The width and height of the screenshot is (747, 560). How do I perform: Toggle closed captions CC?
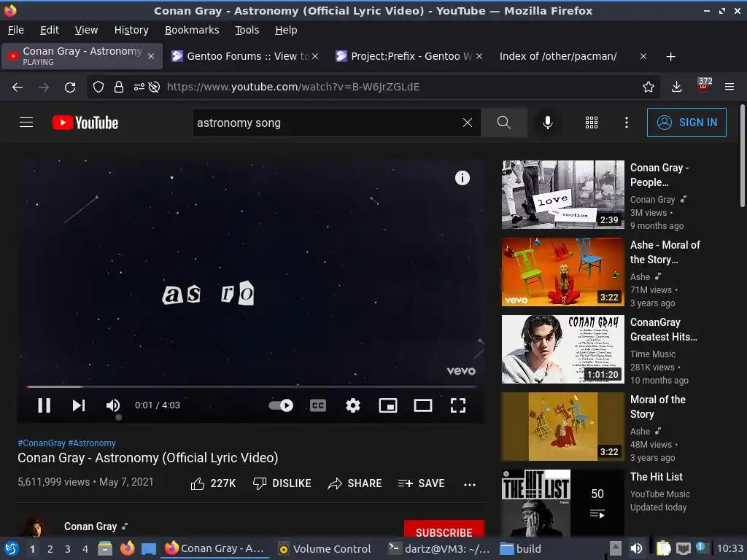[x=318, y=405]
